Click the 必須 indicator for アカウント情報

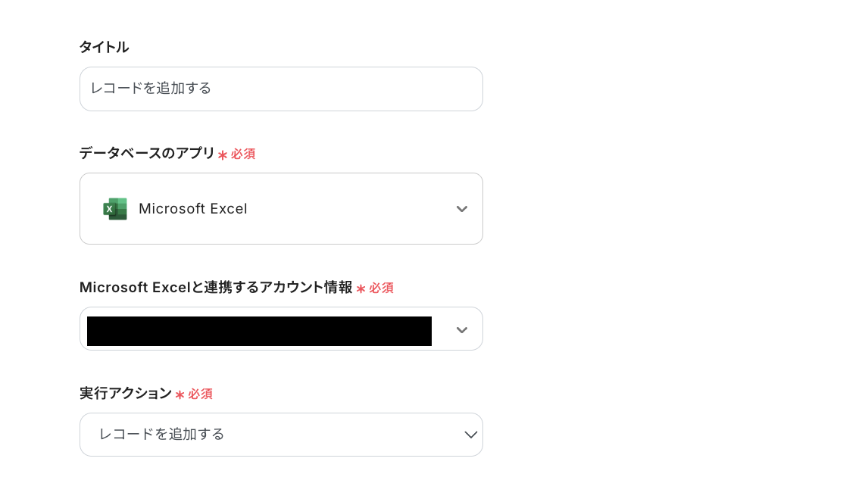click(382, 288)
